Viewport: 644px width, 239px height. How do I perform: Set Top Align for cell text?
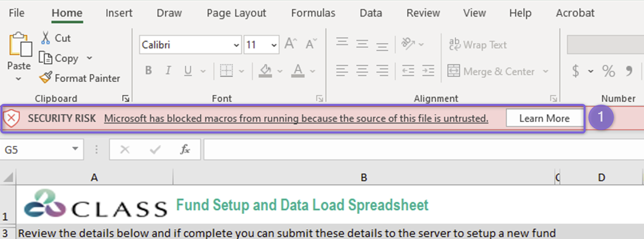pos(342,43)
